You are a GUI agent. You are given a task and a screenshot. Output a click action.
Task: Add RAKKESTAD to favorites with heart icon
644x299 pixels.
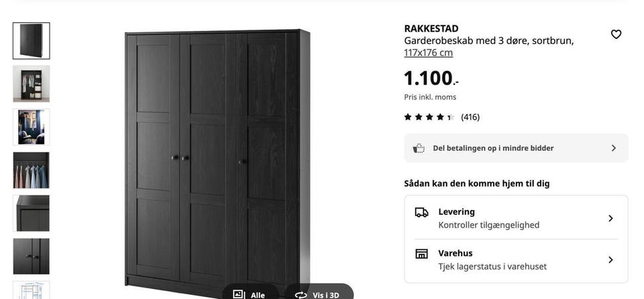616,34
